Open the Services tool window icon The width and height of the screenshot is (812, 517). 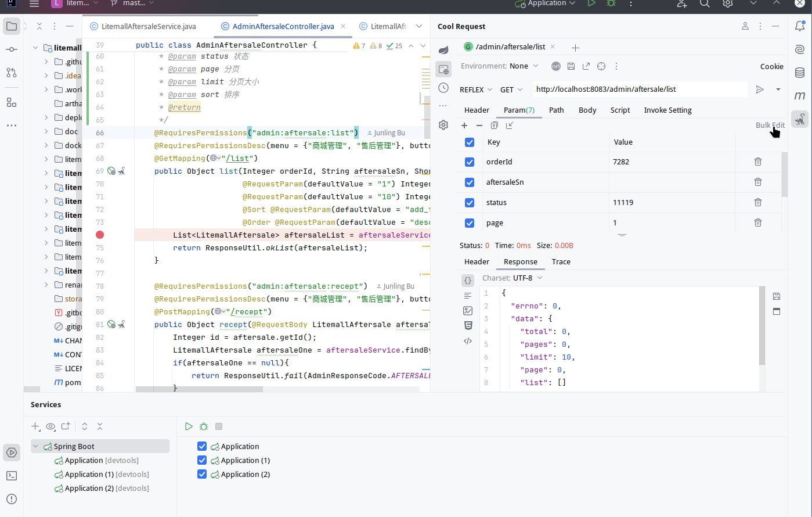coord(12,453)
